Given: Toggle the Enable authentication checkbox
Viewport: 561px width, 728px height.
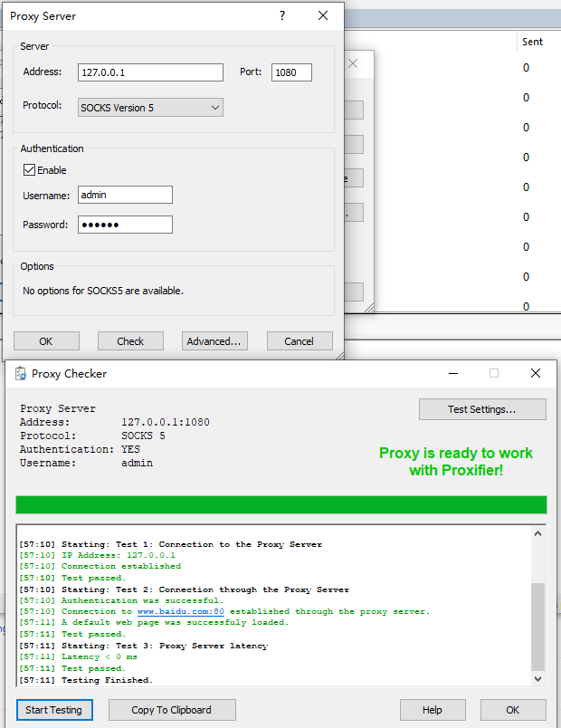Looking at the screenshot, I should (29, 170).
